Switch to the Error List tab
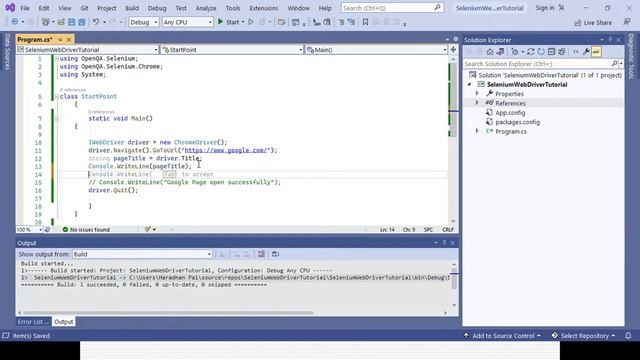This screenshot has width=640, height=360. tap(33, 322)
